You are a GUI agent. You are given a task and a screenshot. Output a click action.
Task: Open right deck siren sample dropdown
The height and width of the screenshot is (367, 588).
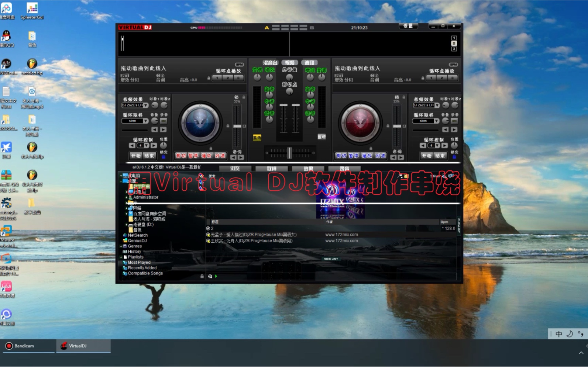click(437, 121)
